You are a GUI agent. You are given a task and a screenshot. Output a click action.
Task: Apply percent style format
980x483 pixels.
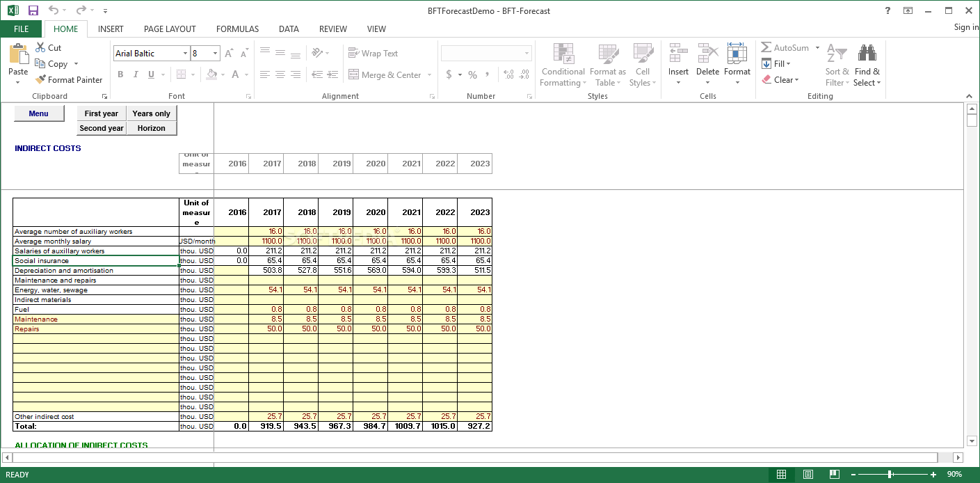pos(472,74)
